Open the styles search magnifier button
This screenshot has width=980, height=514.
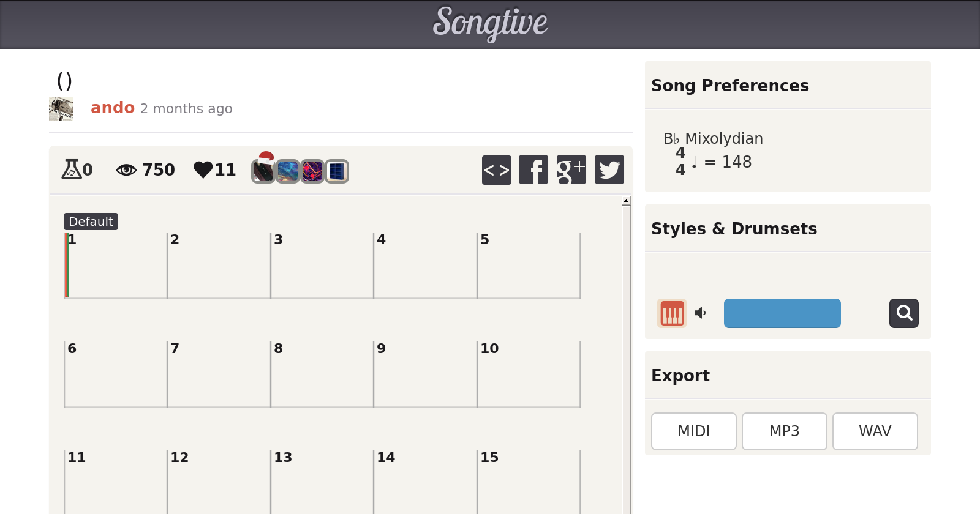(x=903, y=313)
